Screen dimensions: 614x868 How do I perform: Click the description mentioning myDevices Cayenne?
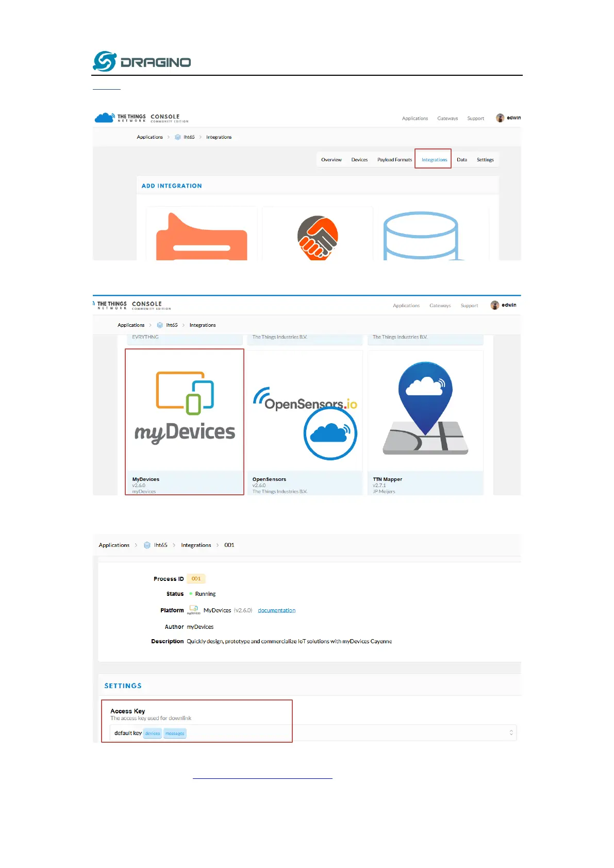[x=289, y=642]
